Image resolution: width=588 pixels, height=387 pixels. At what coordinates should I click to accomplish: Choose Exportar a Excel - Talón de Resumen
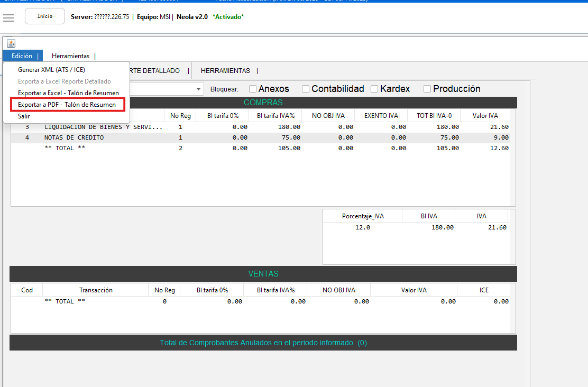tap(68, 93)
